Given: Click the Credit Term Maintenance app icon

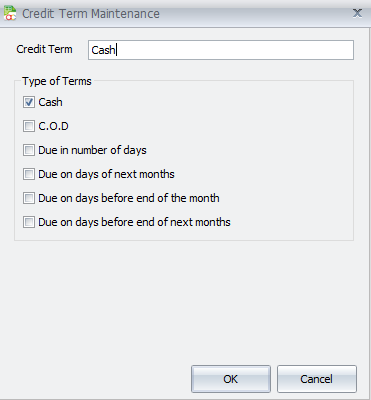Looking at the screenshot, I should click(10, 13).
